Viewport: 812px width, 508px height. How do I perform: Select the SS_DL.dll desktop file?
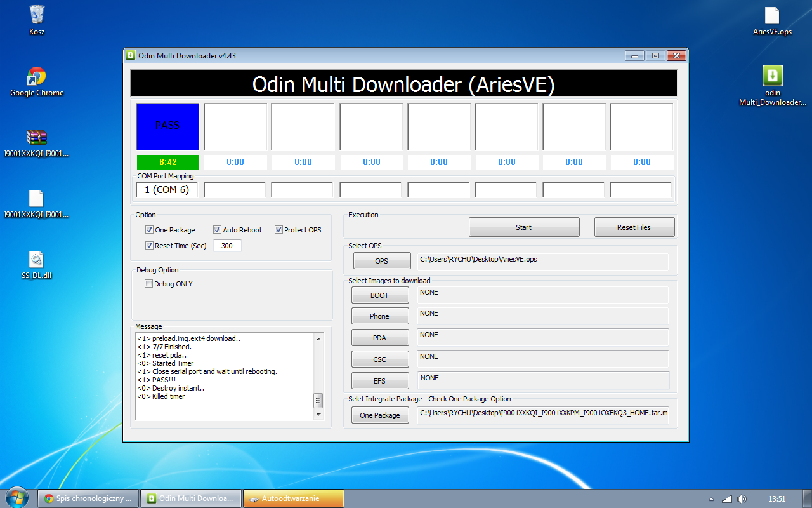[36, 265]
